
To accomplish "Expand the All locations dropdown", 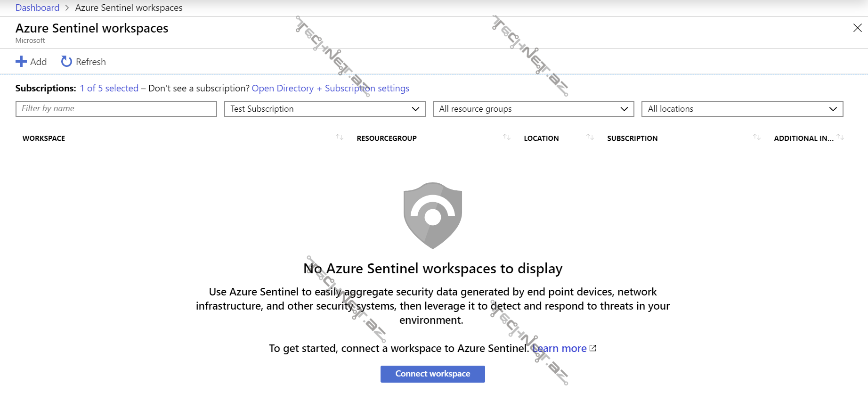I will click(742, 109).
